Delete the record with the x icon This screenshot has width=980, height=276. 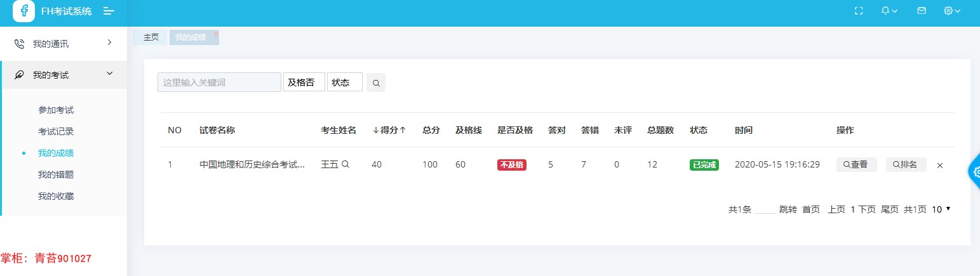point(940,166)
